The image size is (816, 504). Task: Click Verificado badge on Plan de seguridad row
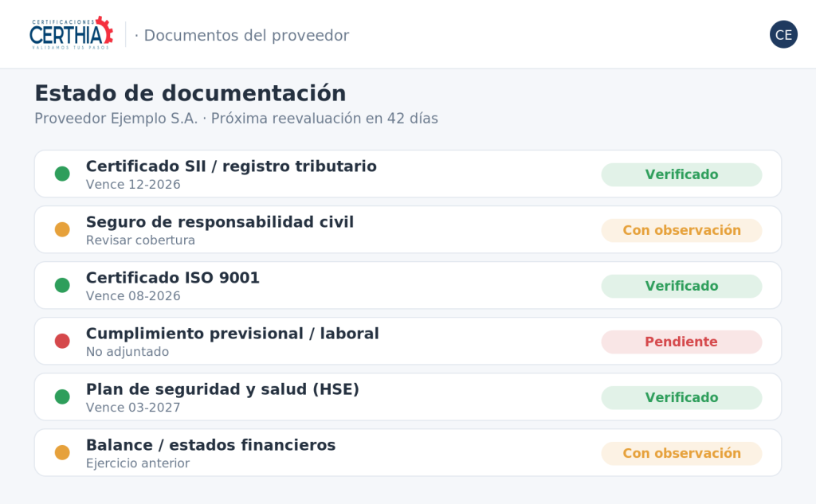click(x=682, y=397)
